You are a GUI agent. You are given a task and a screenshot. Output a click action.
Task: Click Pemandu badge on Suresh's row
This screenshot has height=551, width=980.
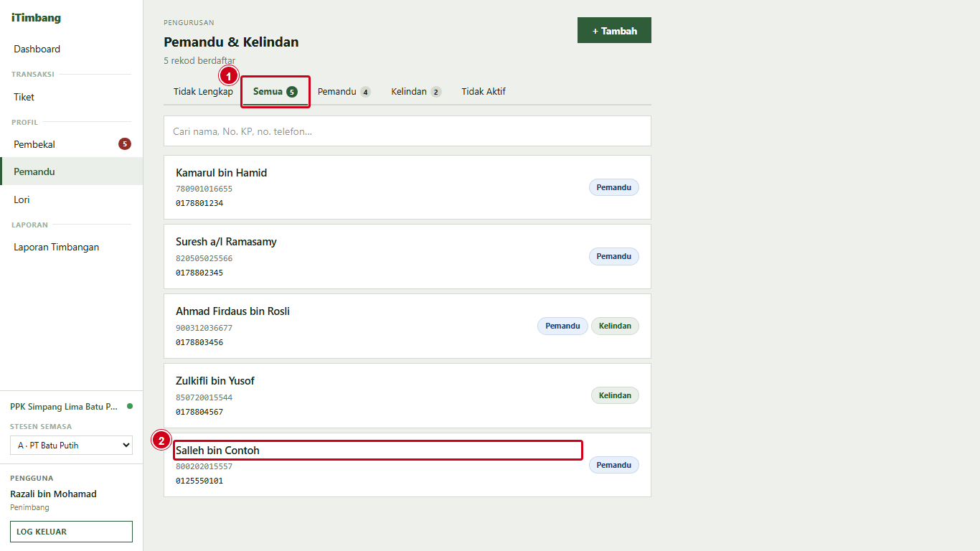pos(614,256)
